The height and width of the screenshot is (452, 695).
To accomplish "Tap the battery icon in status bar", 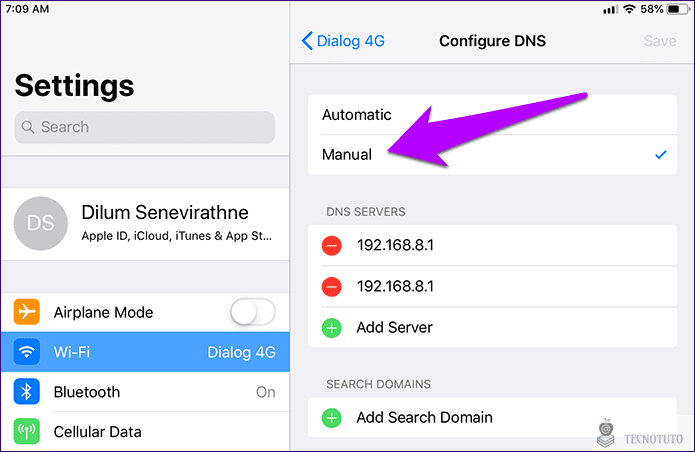I will 678,9.
